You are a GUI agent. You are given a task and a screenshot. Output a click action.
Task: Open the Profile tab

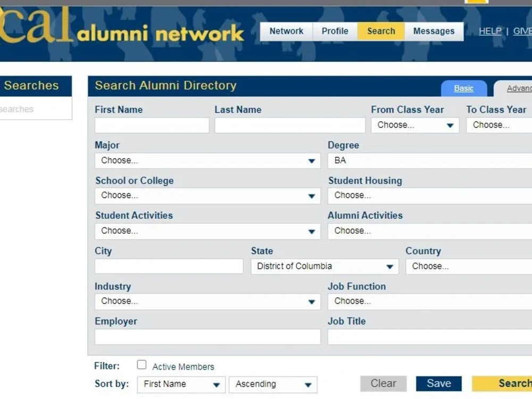tap(335, 31)
